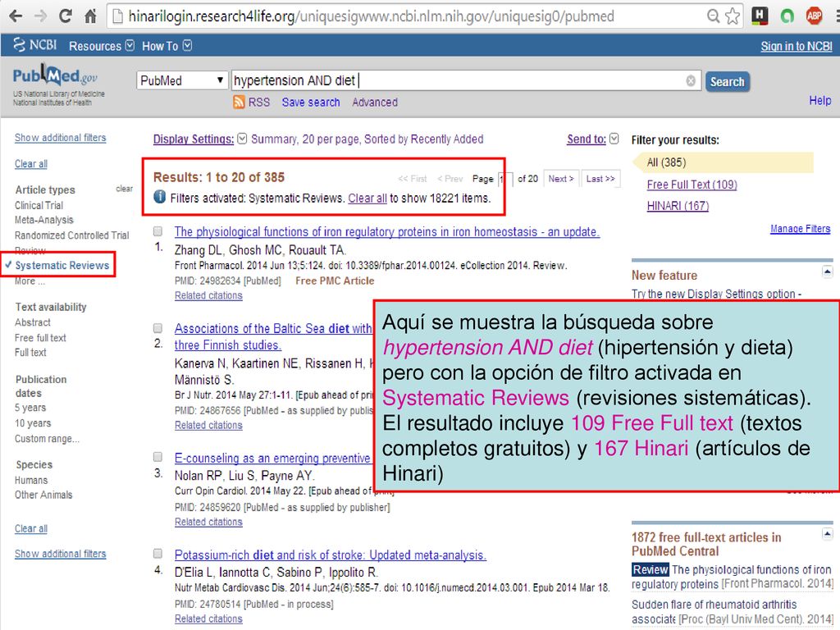
Task: Expand More article types
Action: 30,281
